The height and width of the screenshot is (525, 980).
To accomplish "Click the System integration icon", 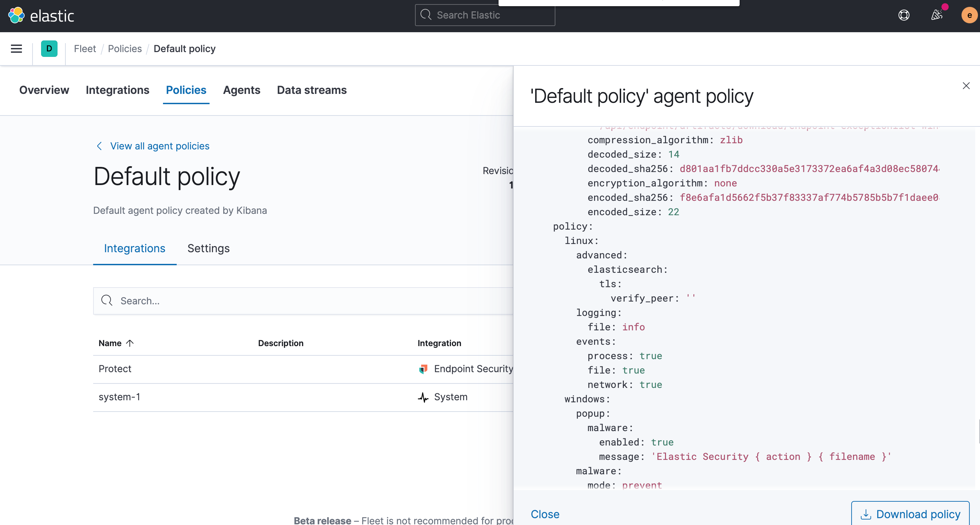I will 423,397.
